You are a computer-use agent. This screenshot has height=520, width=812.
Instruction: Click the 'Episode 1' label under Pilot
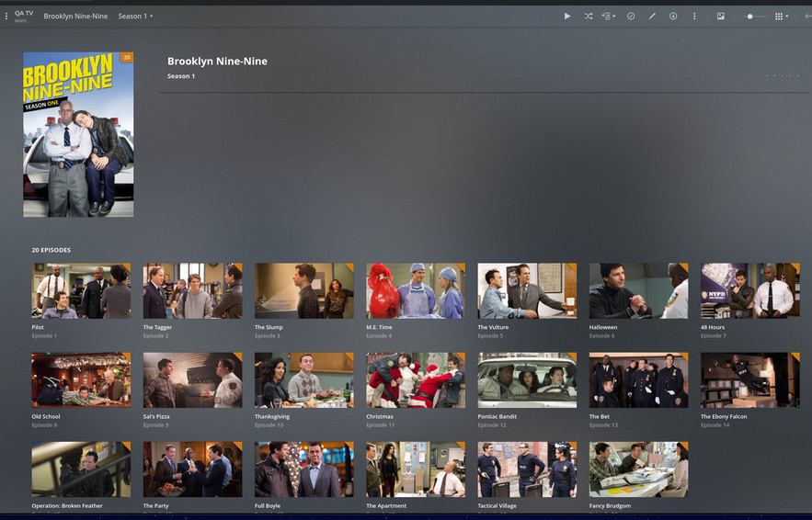44,336
